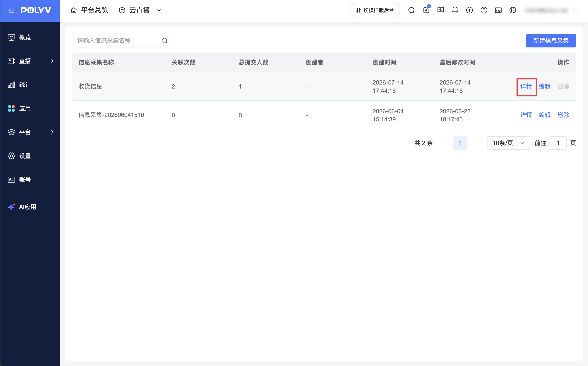588x366 pixels.
Task: Click the 总提交人数 column header
Action: tap(253, 62)
